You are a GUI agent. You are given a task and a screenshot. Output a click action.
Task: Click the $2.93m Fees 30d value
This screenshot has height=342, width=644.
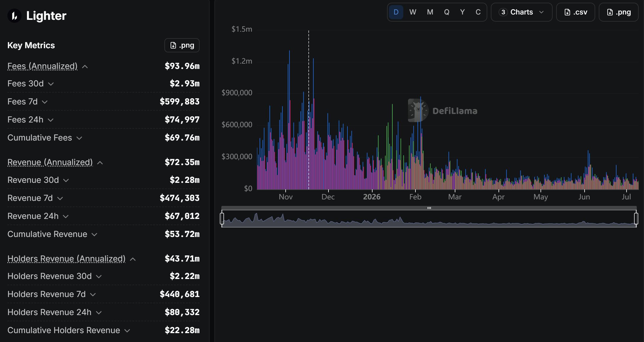coord(185,84)
